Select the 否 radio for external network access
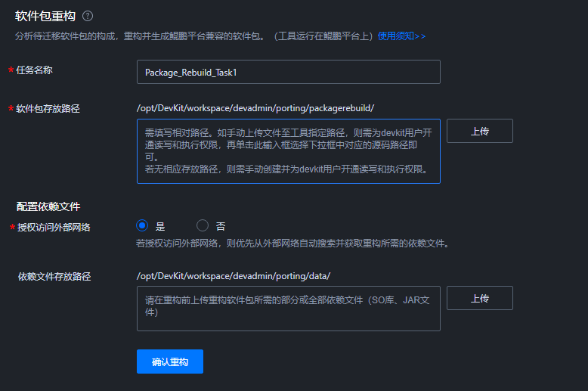 pyautogui.click(x=203, y=225)
